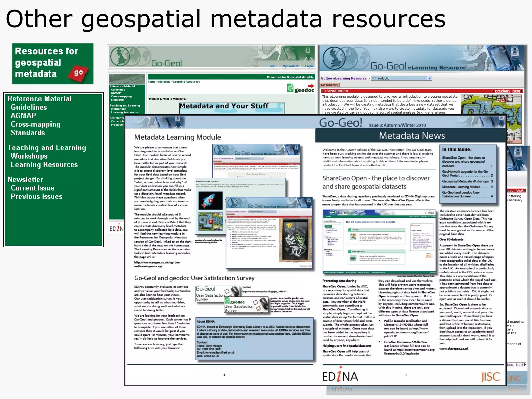Click tony.mathys email address
Image resolution: width=532 pixels, height=399 pixels.
[220, 353]
